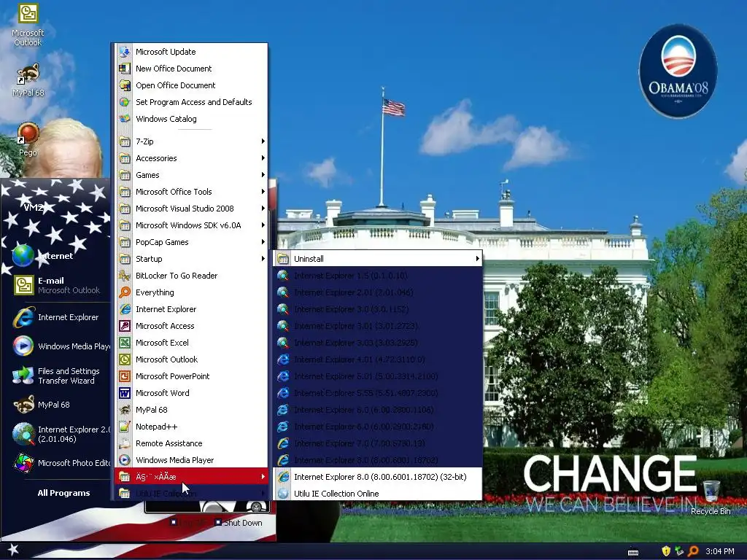747x560 pixels.
Task: Click the BitLocker To Go Reader icon
Action: pyautogui.click(x=124, y=276)
